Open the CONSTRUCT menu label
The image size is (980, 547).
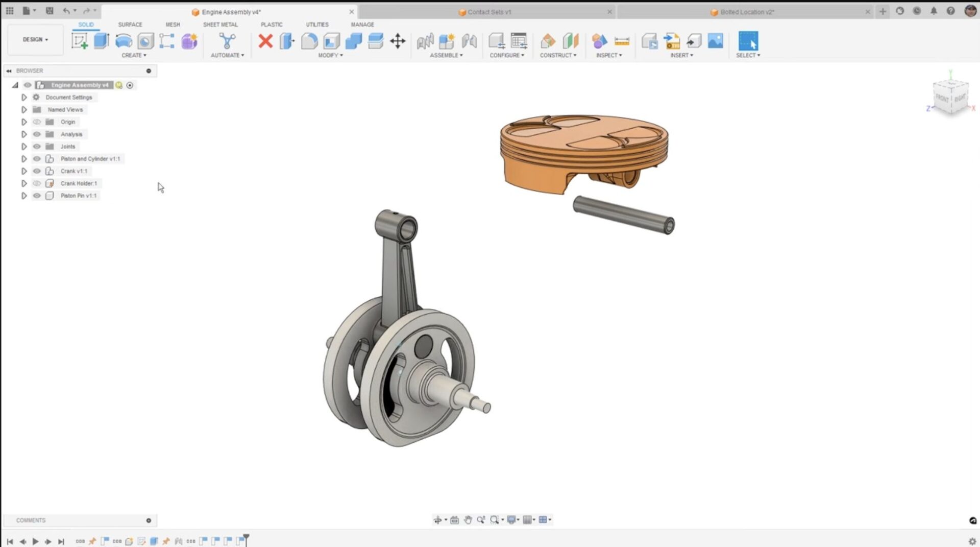click(x=558, y=55)
